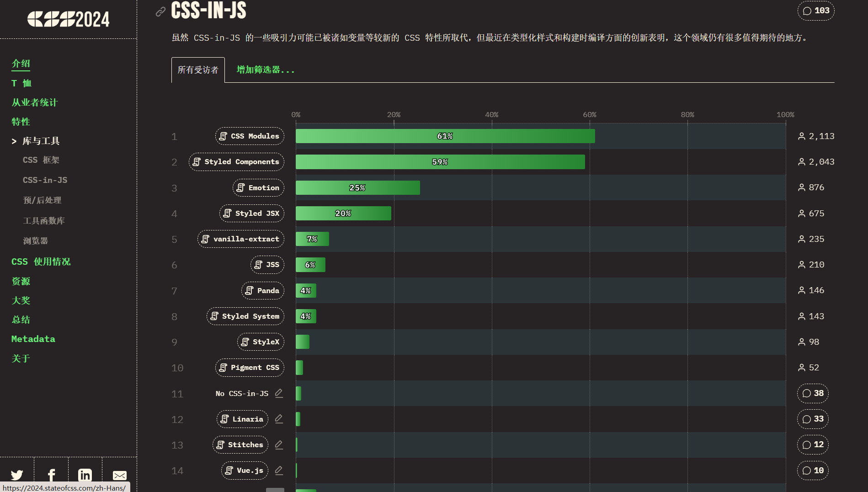
Task: Open the 103 comments bubble
Action: click(x=816, y=11)
